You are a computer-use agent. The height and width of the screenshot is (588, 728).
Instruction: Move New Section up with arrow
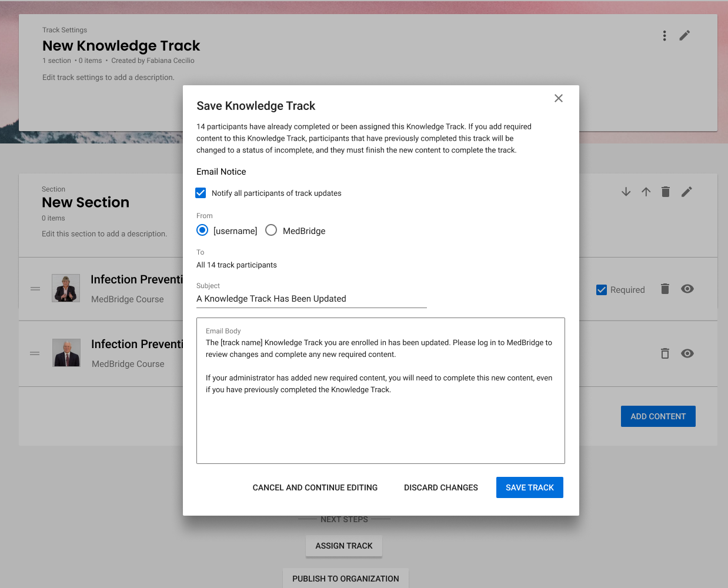point(646,192)
